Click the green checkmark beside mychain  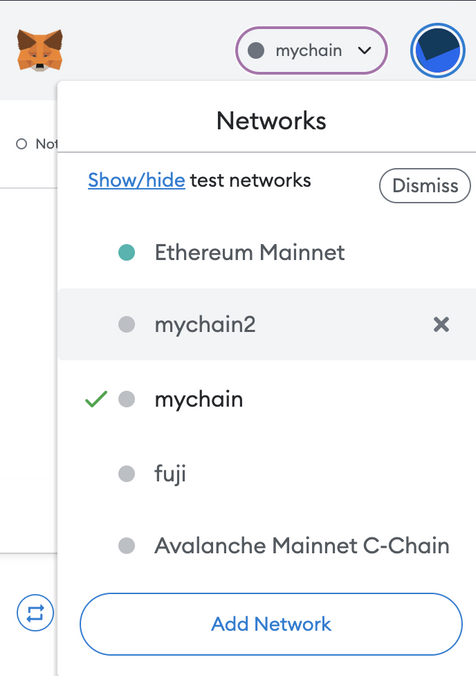(96, 399)
